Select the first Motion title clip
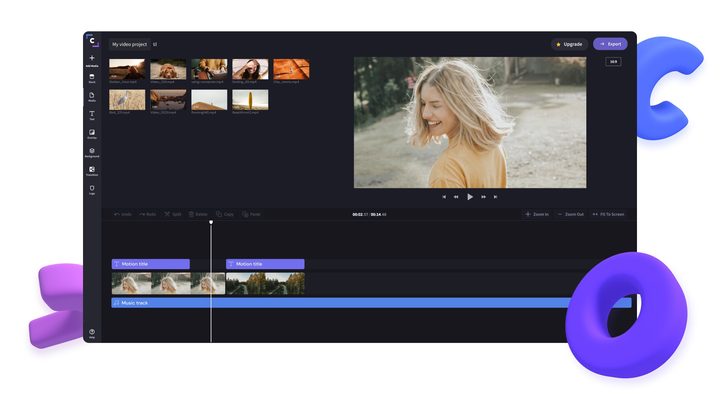Screen dimensions: 720x396 pos(151,264)
